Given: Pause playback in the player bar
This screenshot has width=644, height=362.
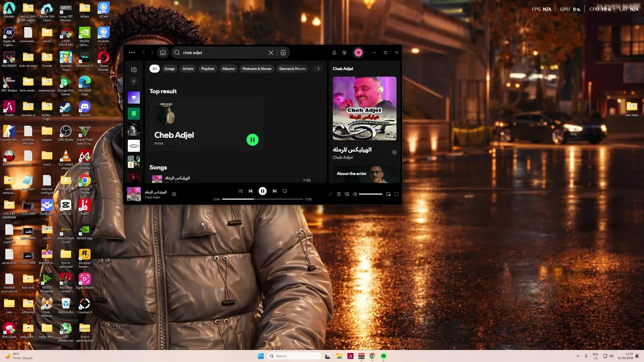Looking at the screenshot, I should coord(262,191).
